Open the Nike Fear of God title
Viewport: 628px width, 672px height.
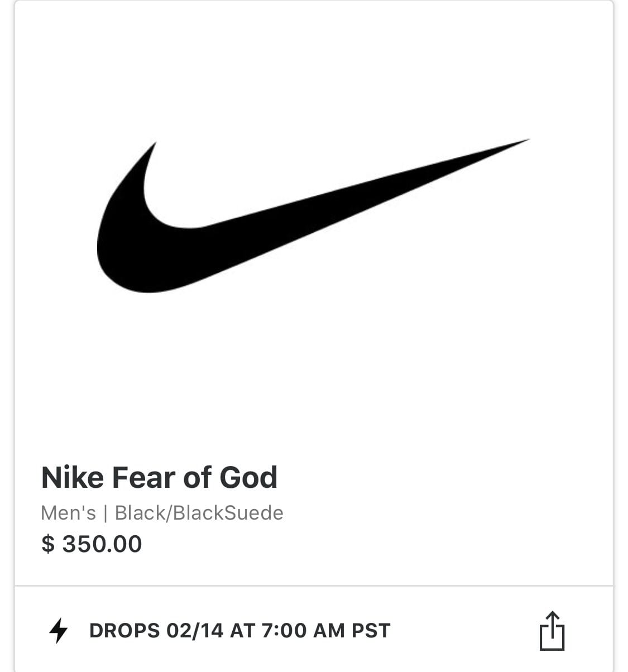coord(159,478)
